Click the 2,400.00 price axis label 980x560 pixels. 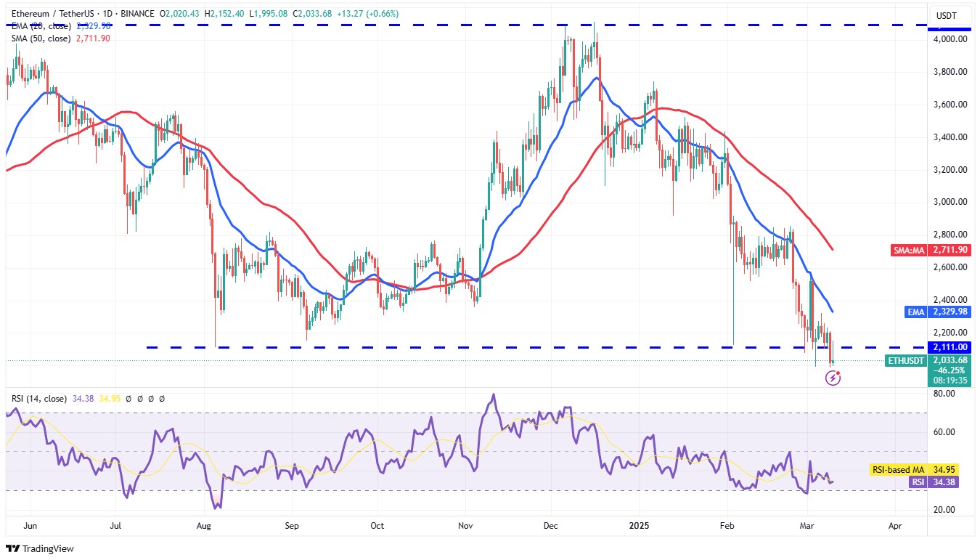tap(949, 299)
